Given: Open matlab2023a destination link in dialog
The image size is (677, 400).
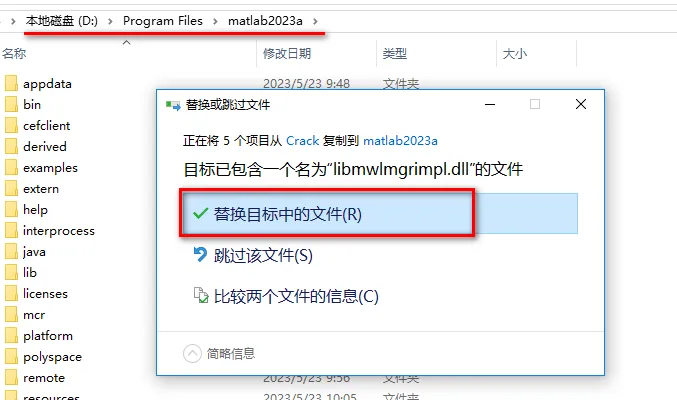Looking at the screenshot, I should [x=400, y=141].
